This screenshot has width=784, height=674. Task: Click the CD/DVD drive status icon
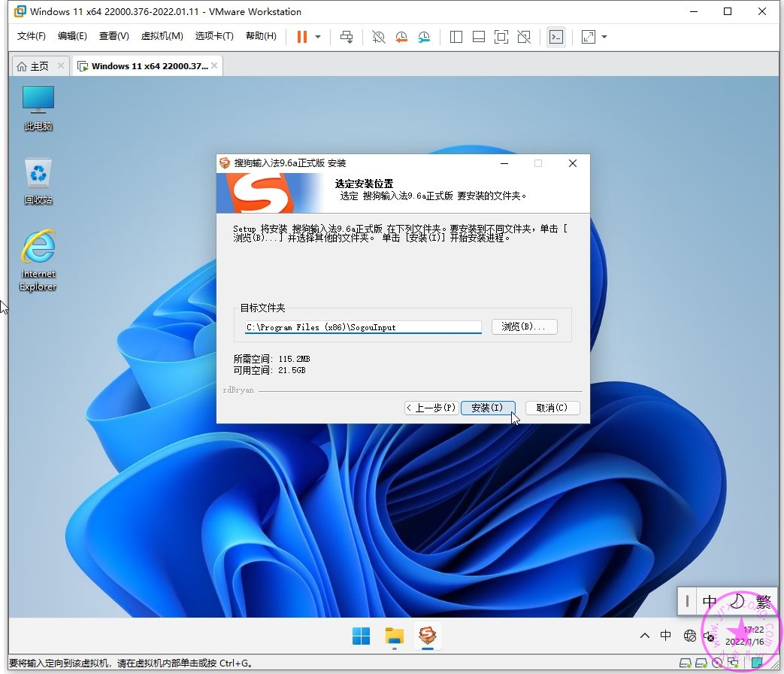(718, 663)
